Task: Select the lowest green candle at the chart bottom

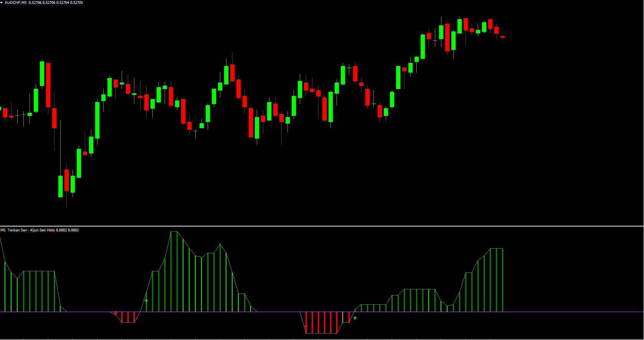Action: coord(60,186)
